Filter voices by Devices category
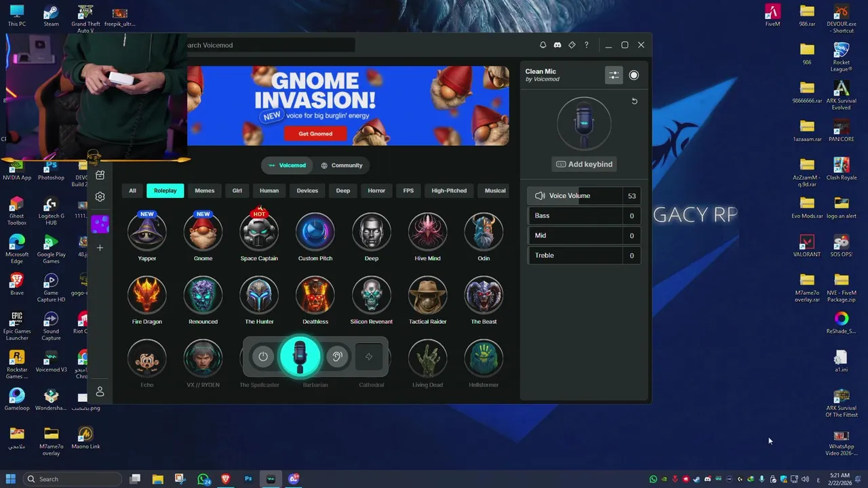 [x=307, y=190]
